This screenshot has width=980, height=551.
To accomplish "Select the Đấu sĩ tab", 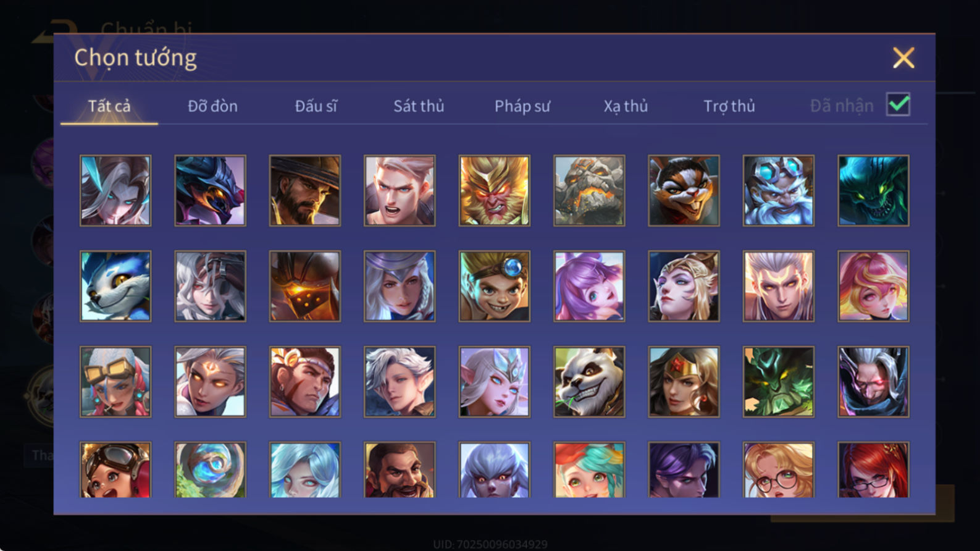I will 316,106.
